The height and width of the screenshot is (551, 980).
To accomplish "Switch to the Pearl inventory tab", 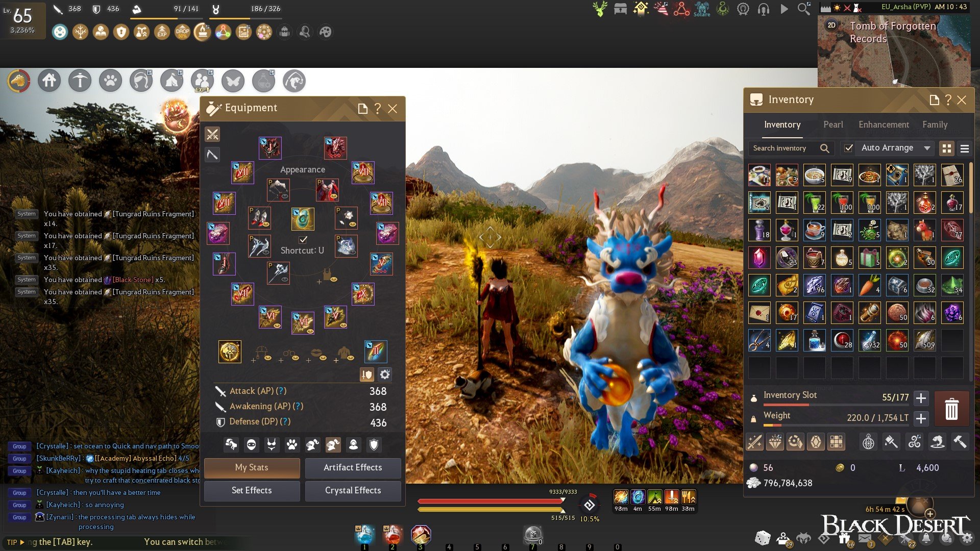I will pyautogui.click(x=833, y=124).
